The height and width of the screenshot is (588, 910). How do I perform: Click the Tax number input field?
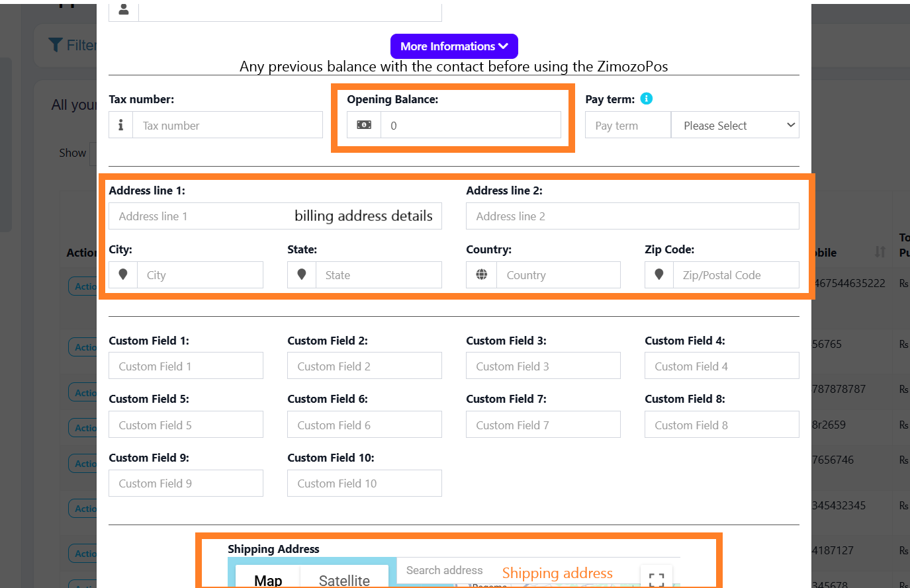tap(228, 125)
